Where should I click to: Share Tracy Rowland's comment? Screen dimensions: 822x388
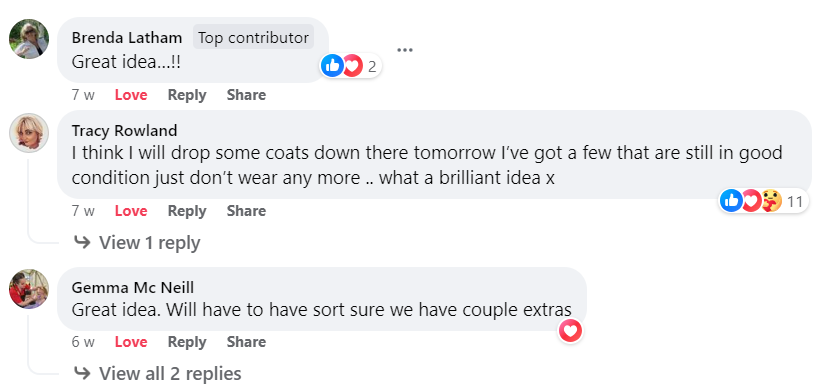coord(246,211)
